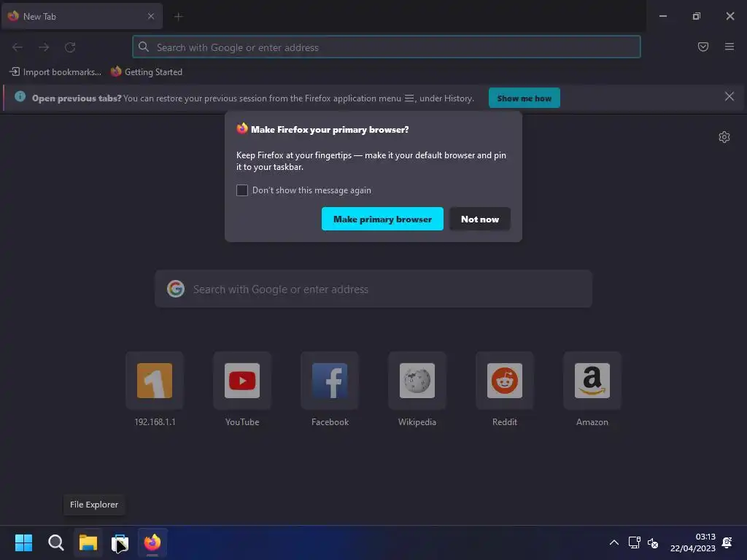Click the reload page icon

(x=70, y=47)
